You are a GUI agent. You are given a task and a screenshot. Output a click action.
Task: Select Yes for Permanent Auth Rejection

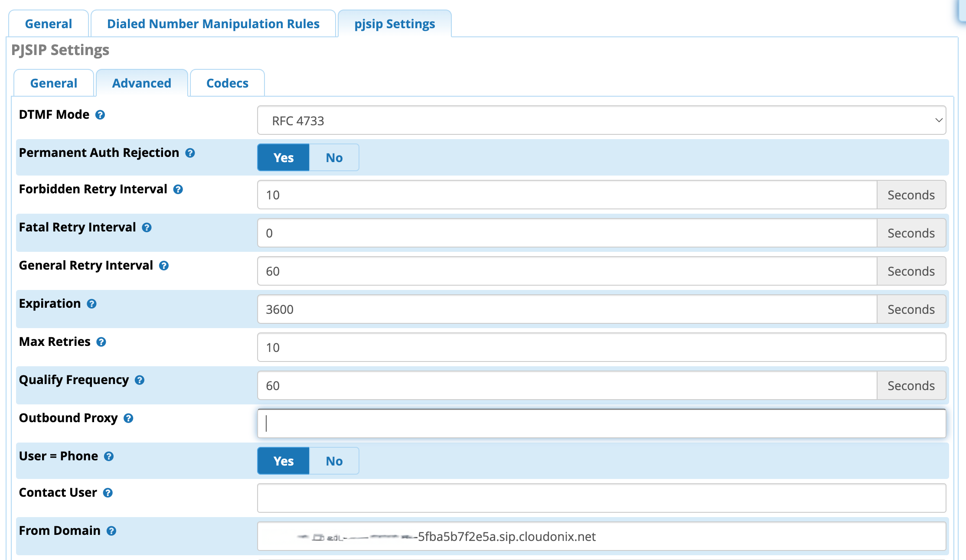pyautogui.click(x=284, y=157)
